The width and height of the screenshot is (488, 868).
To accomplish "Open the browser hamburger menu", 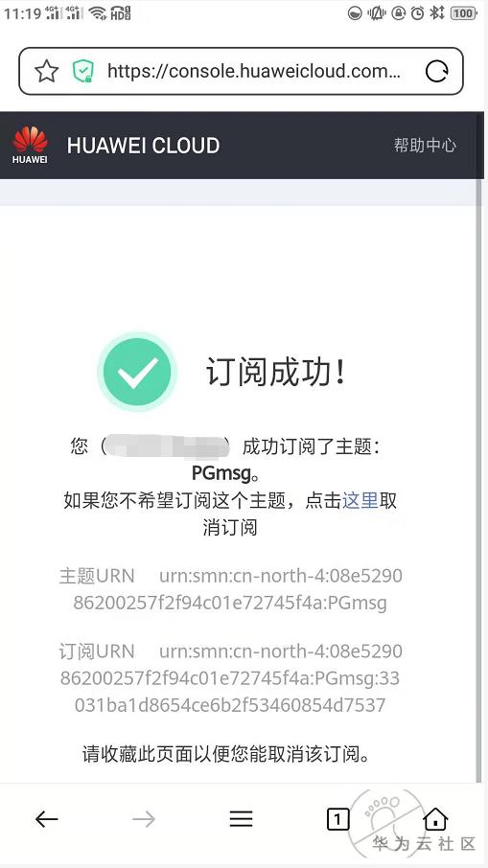I will [x=241, y=819].
